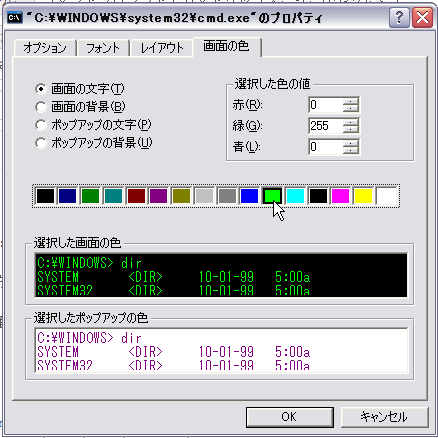The image size is (438, 438).
Task: Open the cmd.exe system menu icon in title bar
Action: (x=15, y=17)
